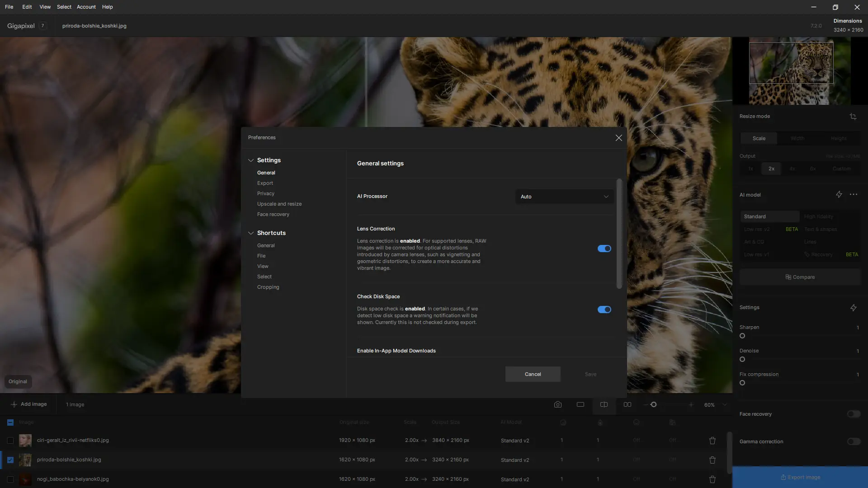
Task: Select the split view compare icon
Action: (604, 404)
